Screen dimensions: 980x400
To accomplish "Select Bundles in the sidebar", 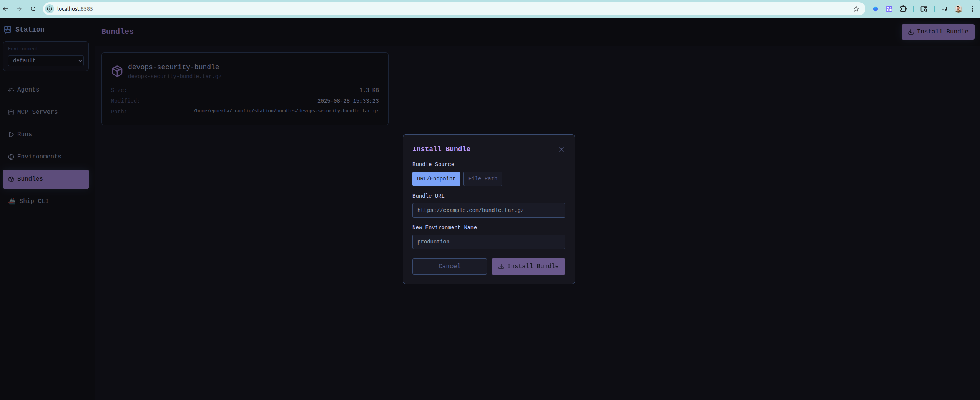I will 46,179.
